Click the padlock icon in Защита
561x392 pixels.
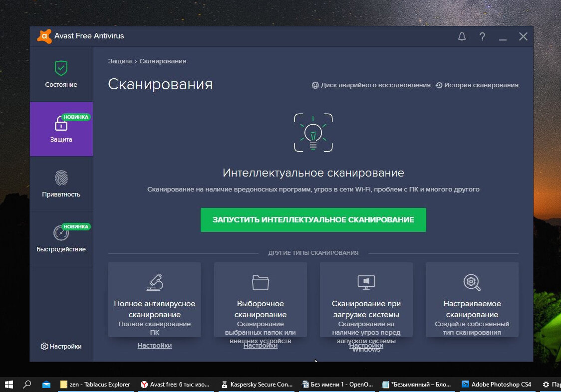pyautogui.click(x=61, y=123)
